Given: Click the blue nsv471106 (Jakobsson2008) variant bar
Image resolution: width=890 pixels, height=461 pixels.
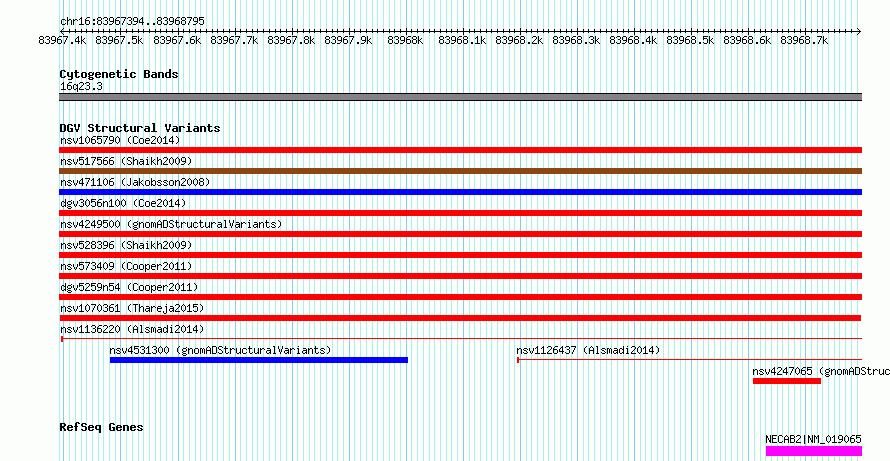Looking at the screenshot, I should (x=460, y=192).
